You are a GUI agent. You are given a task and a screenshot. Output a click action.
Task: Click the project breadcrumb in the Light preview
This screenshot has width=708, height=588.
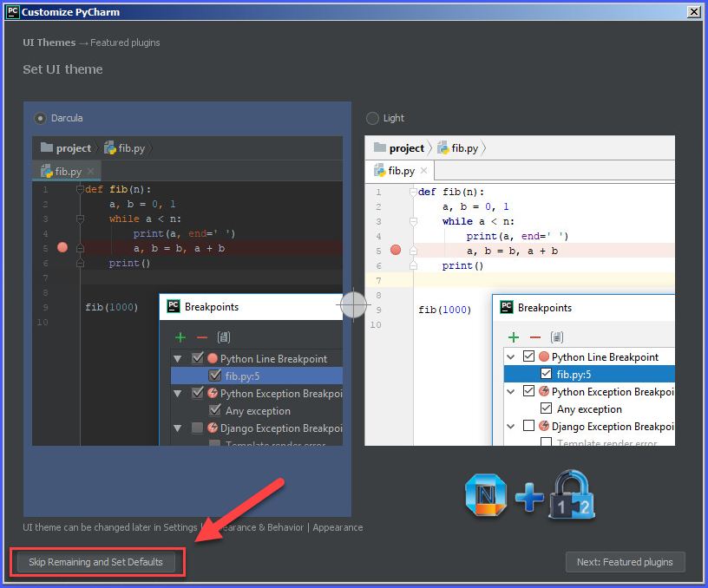(x=399, y=147)
